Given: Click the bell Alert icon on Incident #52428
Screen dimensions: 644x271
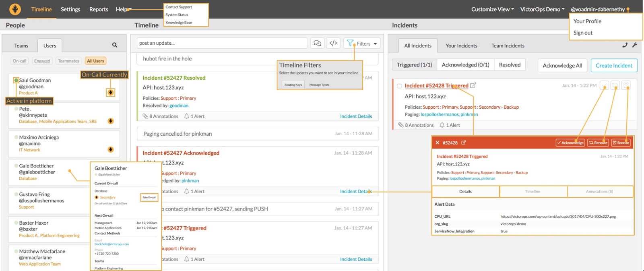Looking at the screenshot, I should [442, 125].
